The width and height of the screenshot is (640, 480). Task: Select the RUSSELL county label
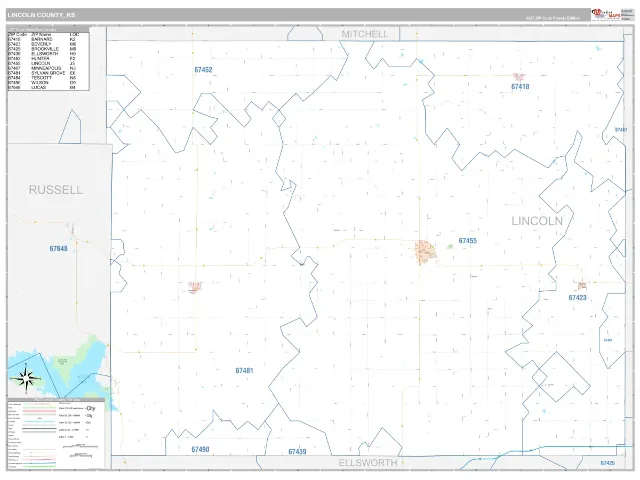click(x=56, y=190)
